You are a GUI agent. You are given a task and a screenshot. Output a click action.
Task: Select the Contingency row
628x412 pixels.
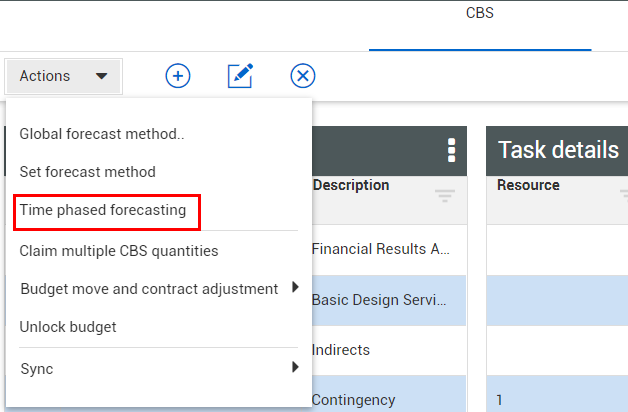(385, 400)
